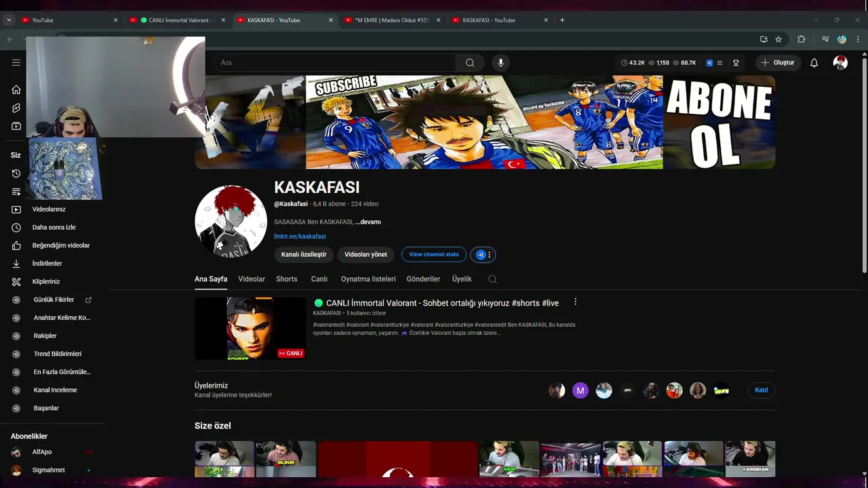
Task: Close the M EMRE Madara Olduk tab
Action: [439, 20]
